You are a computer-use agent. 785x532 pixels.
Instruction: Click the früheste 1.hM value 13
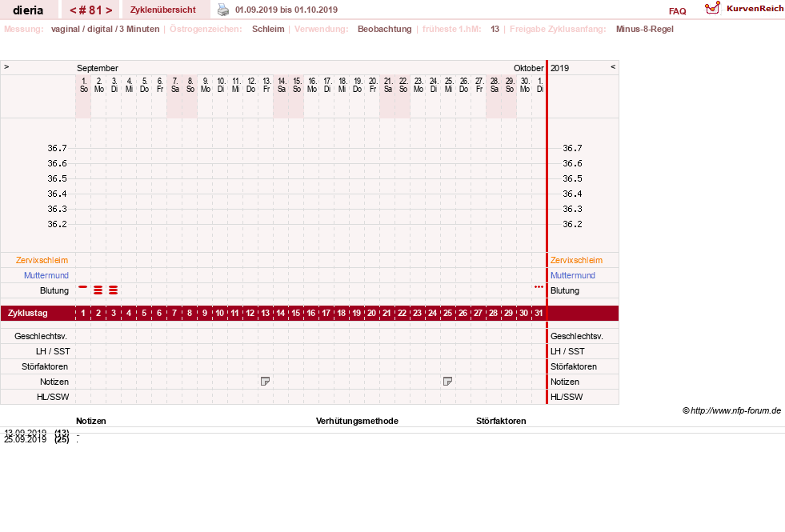(495, 29)
